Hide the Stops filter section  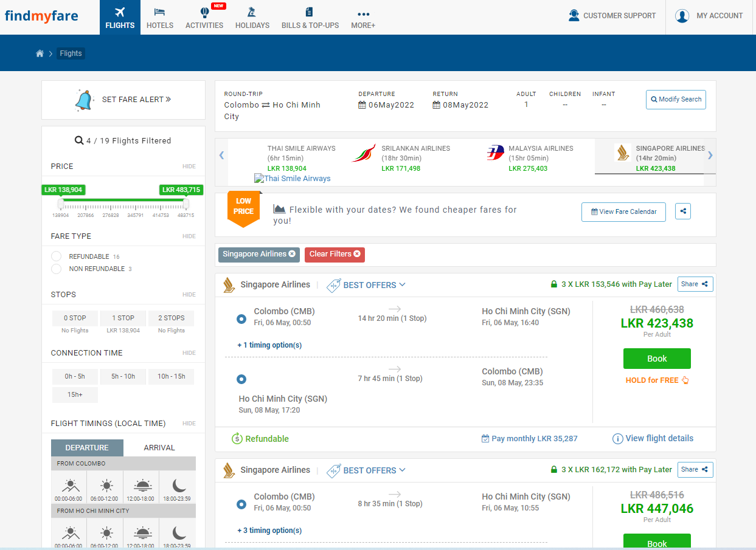coord(189,295)
